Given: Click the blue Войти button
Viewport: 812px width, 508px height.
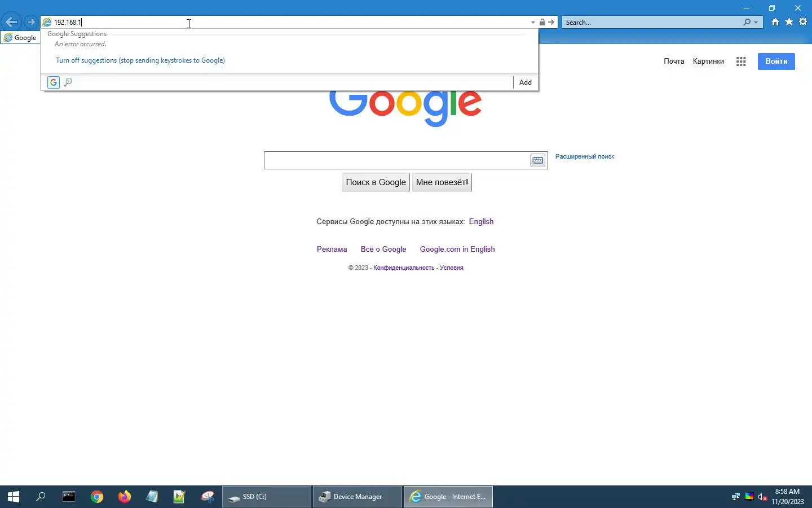Looking at the screenshot, I should (x=776, y=62).
